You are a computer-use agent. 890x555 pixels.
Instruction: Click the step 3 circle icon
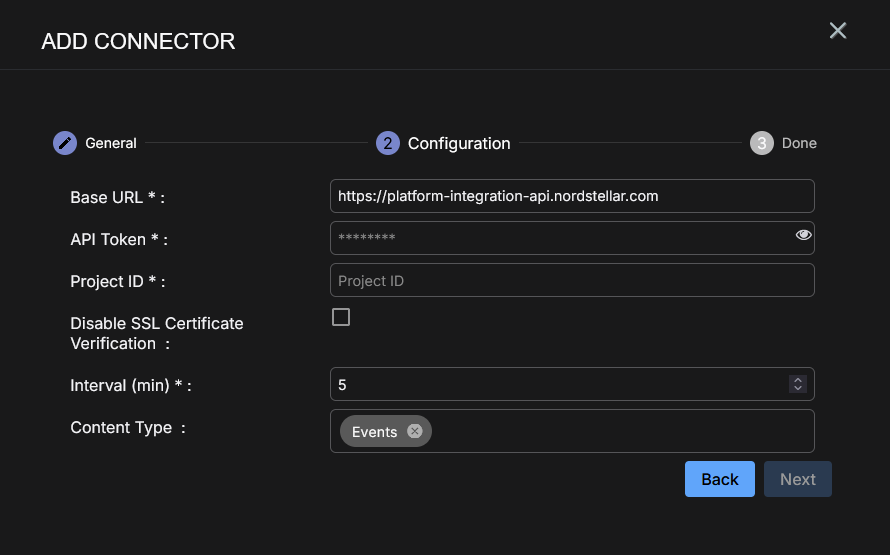[x=762, y=143]
